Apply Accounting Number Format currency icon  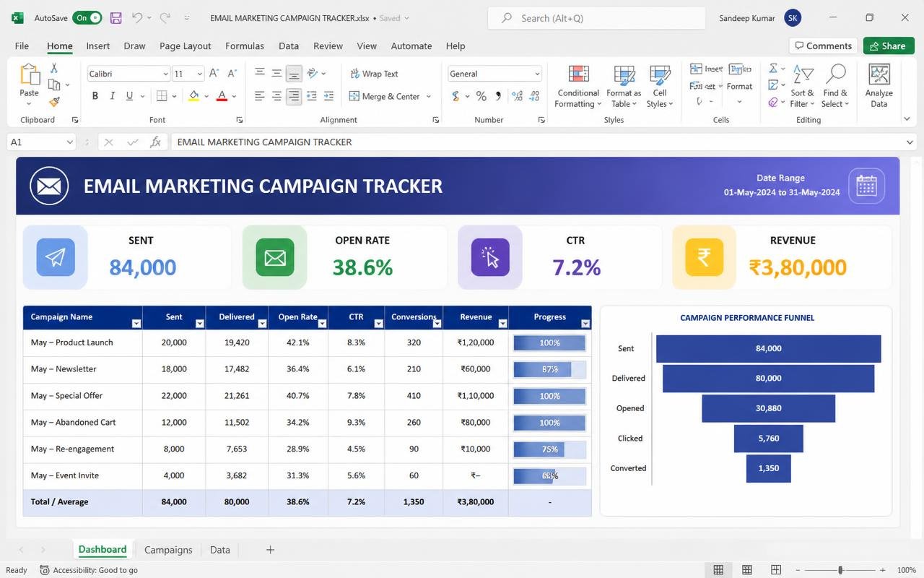(x=456, y=96)
